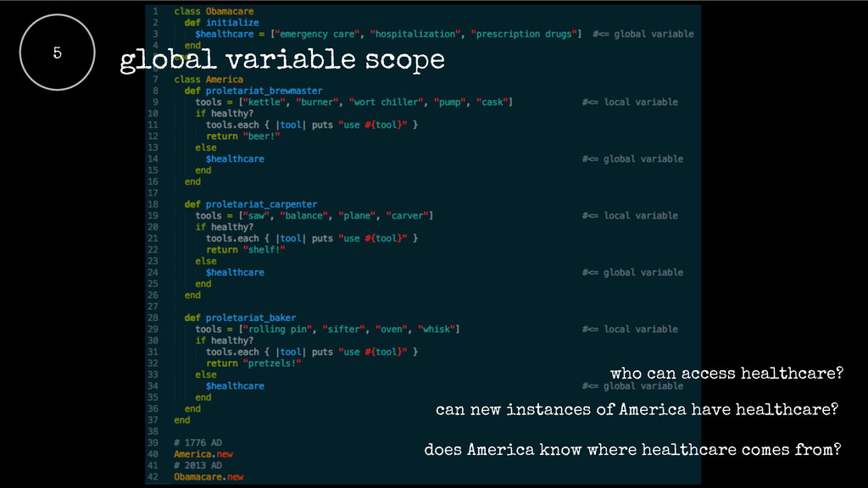Select "class Obamacare" on line 1
Viewport: 868px width, 488px height.
tap(214, 11)
